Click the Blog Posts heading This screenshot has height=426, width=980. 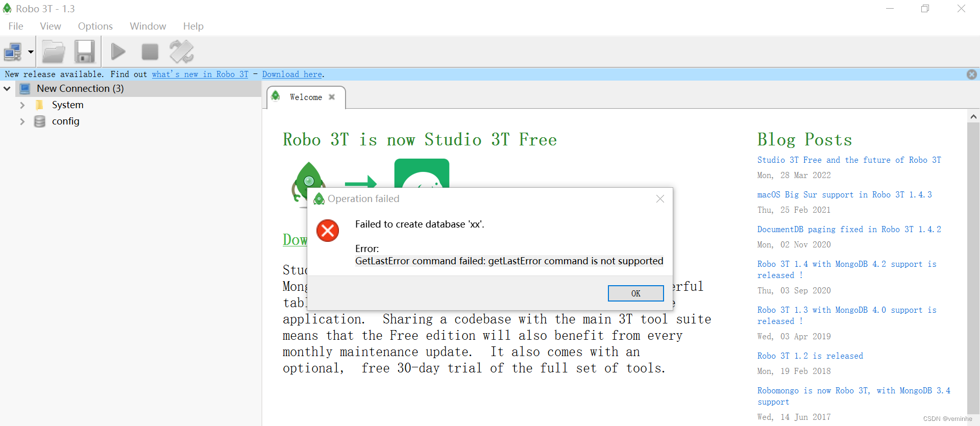pos(804,140)
